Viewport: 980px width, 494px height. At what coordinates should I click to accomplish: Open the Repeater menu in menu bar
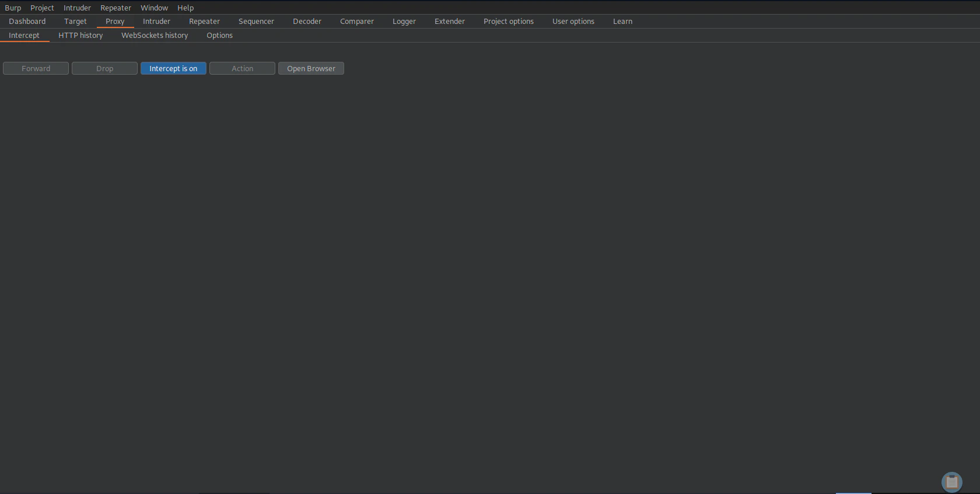(116, 8)
